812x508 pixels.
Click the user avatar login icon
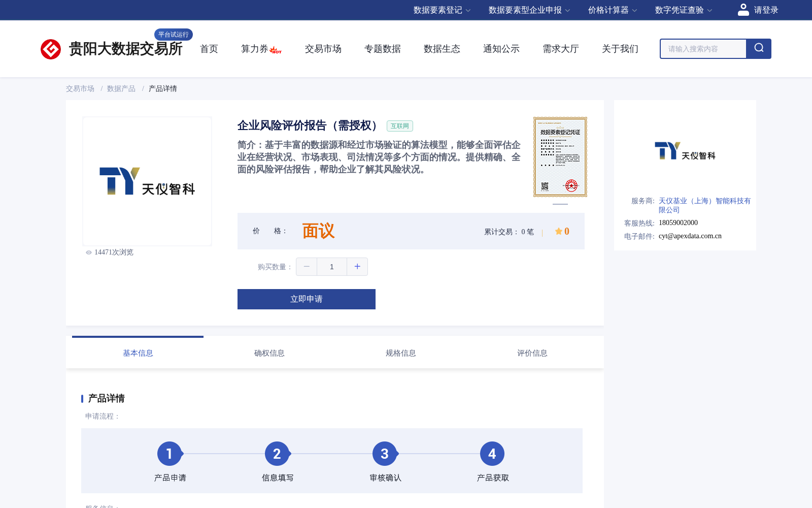tap(743, 10)
